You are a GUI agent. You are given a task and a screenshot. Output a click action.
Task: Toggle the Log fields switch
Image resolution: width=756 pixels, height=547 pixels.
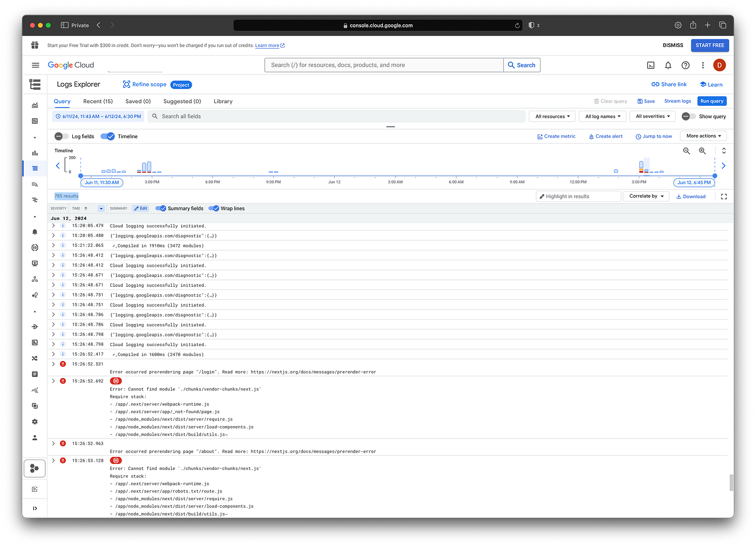(62, 137)
